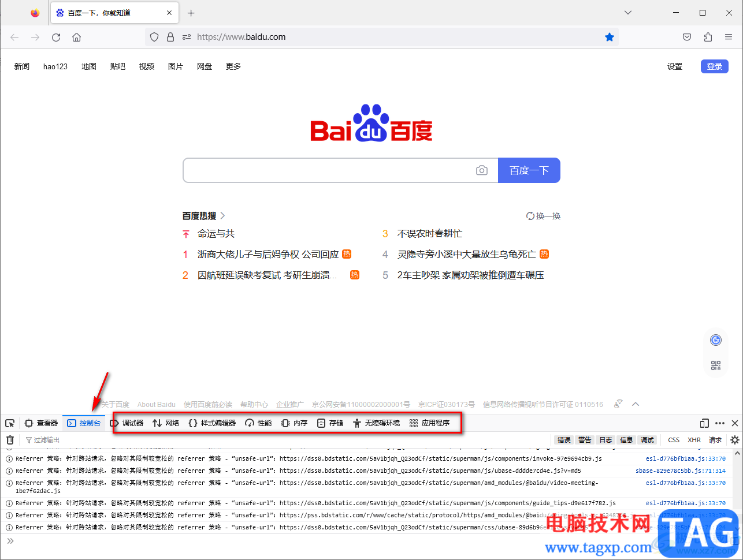This screenshot has width=743, height=560.
Task: Collapse footer with up chevron
Action: click(636, 404)
